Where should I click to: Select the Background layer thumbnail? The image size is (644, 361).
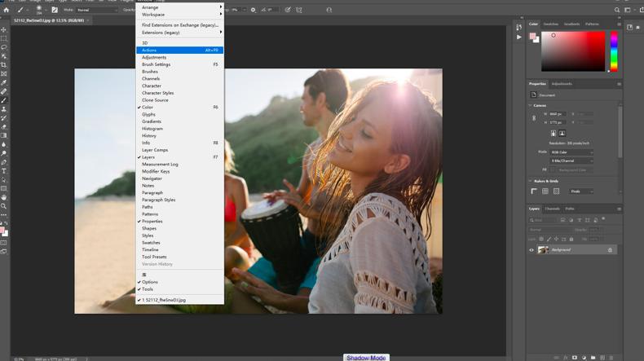[543, 249]
